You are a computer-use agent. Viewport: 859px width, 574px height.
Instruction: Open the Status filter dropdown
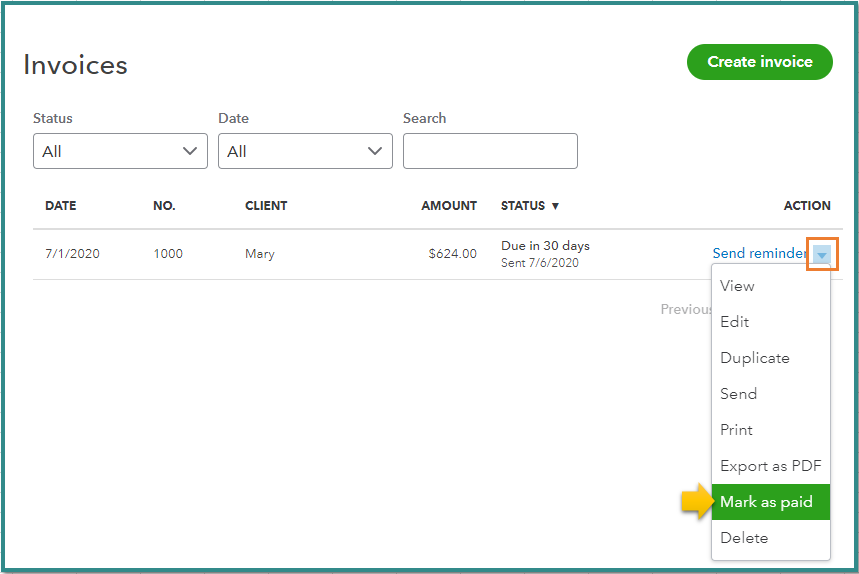tap(120, 151)
